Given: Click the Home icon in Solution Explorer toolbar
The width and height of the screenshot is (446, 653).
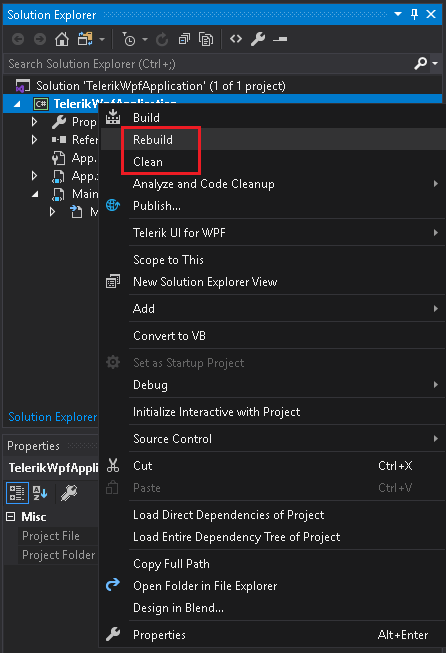Looking at the screenshot, I should pyautogui.click(x=62, y=39).
